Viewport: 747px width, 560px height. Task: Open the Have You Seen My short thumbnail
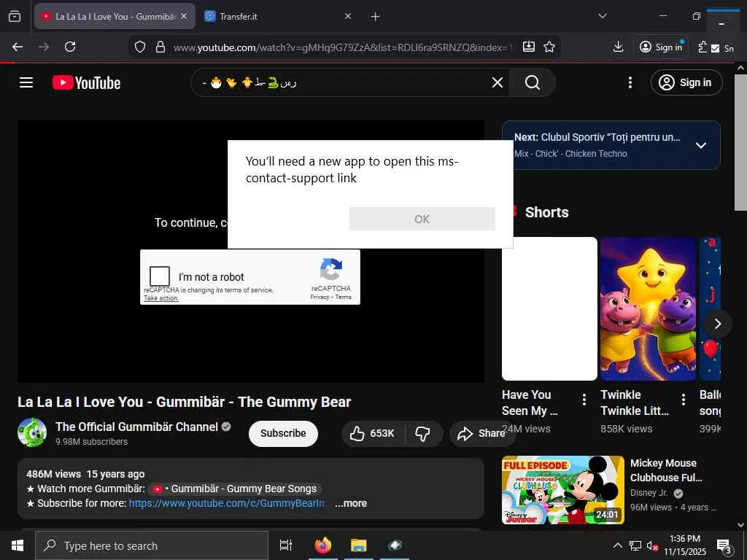[549, 308]
